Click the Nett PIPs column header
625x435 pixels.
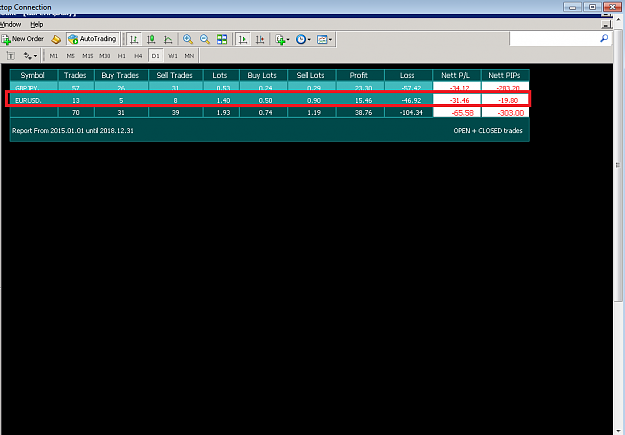(x=505, y=75)
